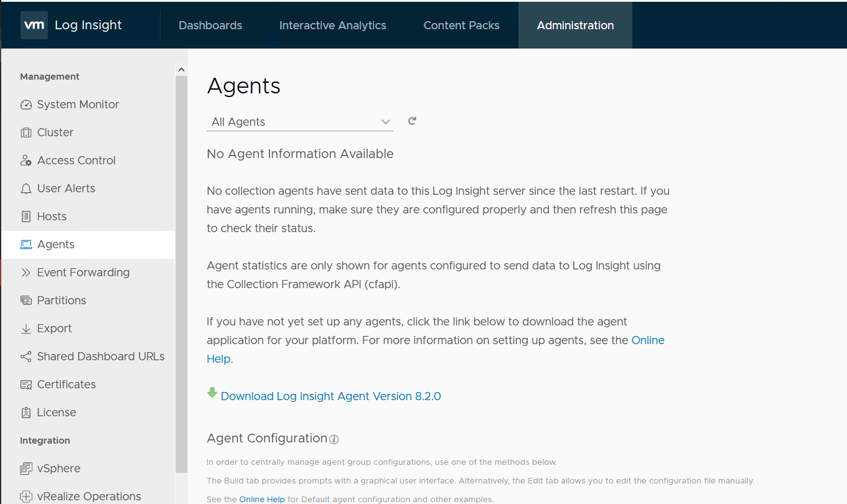This screenshot has width=847, height=504.
Task: Click the Export icon in sidebar
Action: [x=26, y=328]
